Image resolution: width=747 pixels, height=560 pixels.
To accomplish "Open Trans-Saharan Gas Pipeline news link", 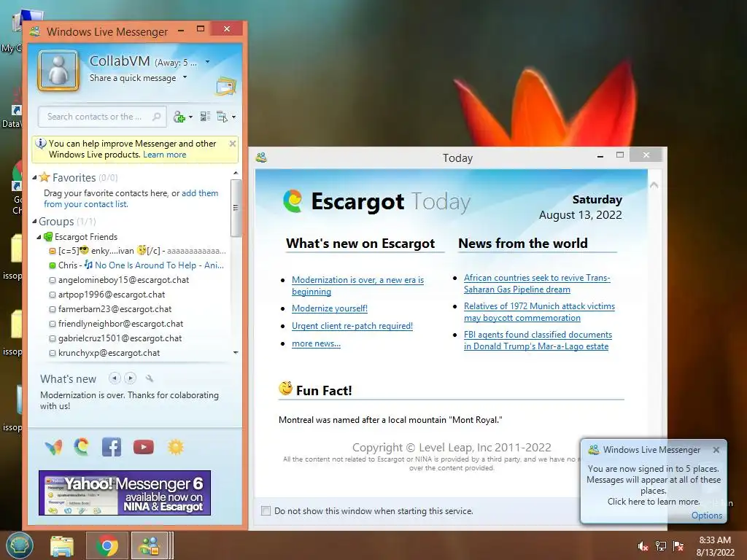I will coord(537,284).
